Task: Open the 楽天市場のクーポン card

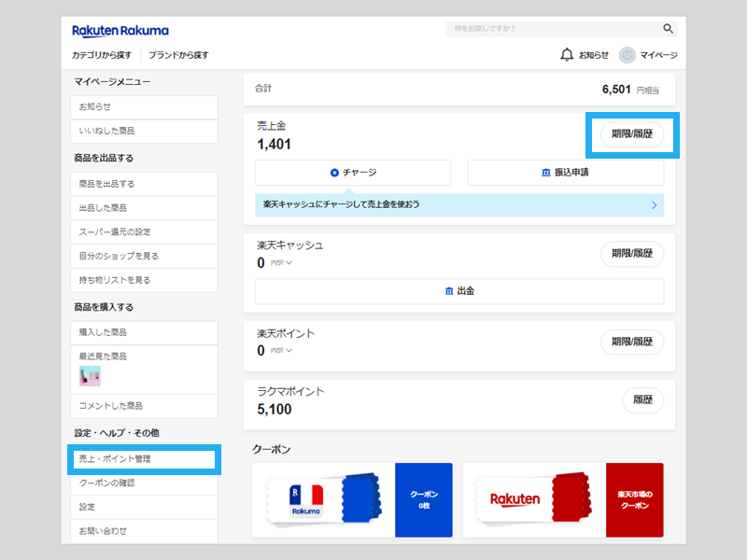Action: 563,500
